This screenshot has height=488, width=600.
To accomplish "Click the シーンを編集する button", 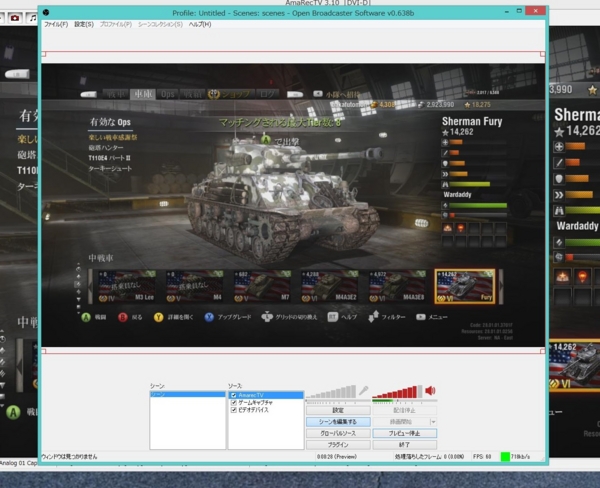I will pyautogui.click(x=338, y=422).
